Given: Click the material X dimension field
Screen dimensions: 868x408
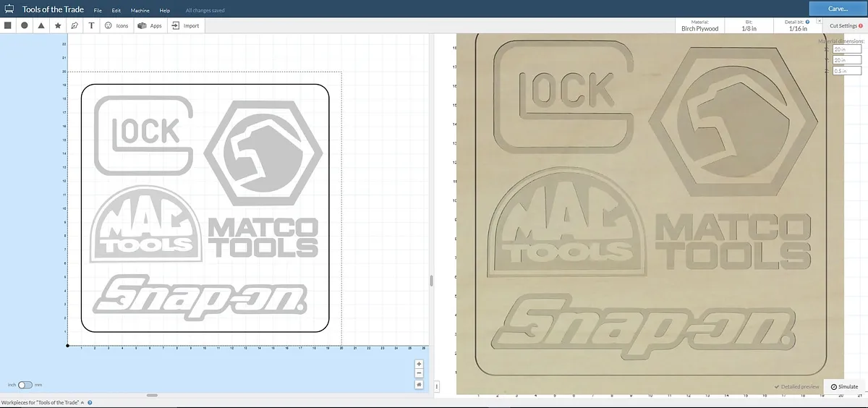Looking at the screenshot, I should [x=847, y=50].
